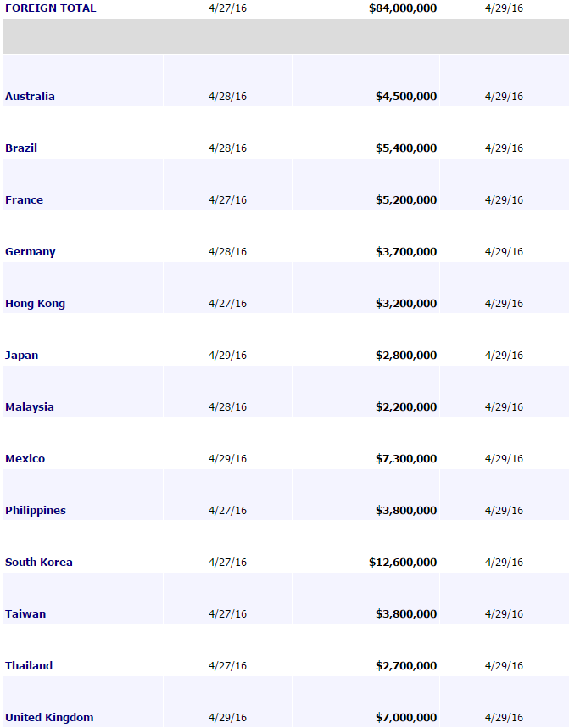This screenshot has height=728, width=569.
Task: Select the United Kingdom $7,000,000 gross
Action: click(406, 718)
